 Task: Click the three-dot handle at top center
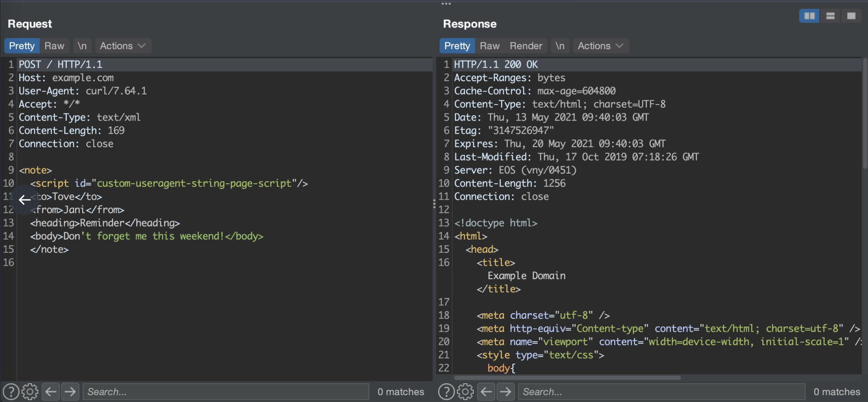click(446, 4)
